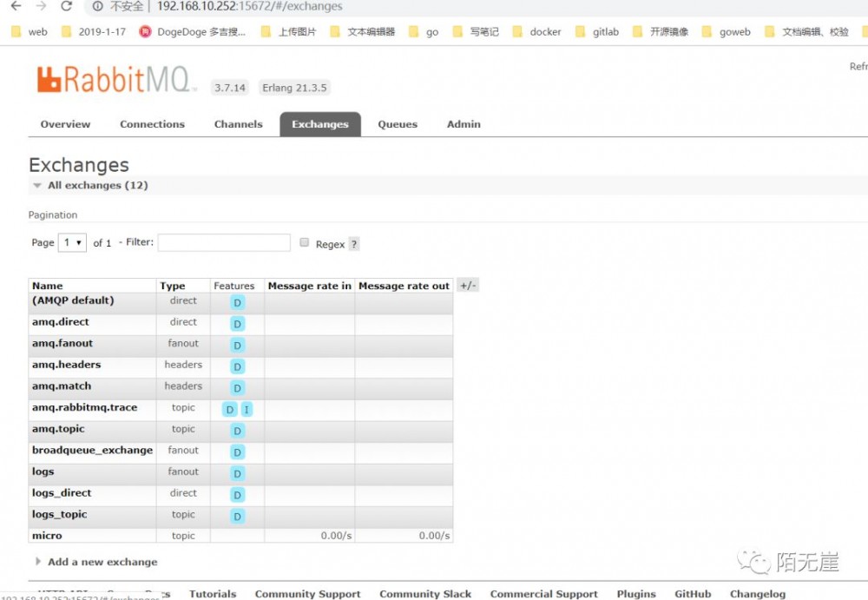Click I feature badge for amq.rabbitmq.trace

tap(247, 410)
